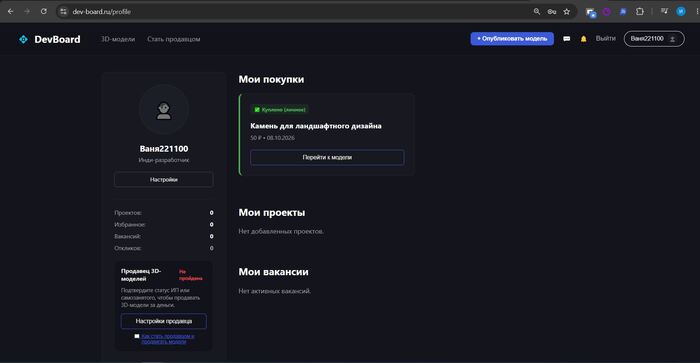700x363 pixels.
Task: Open browser zoom magnifier icon
Action: [x=537, y=12]
